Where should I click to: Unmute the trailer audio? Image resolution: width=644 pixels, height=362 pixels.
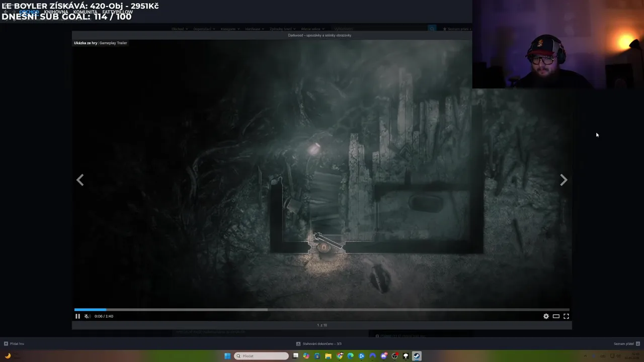[87, 316]
